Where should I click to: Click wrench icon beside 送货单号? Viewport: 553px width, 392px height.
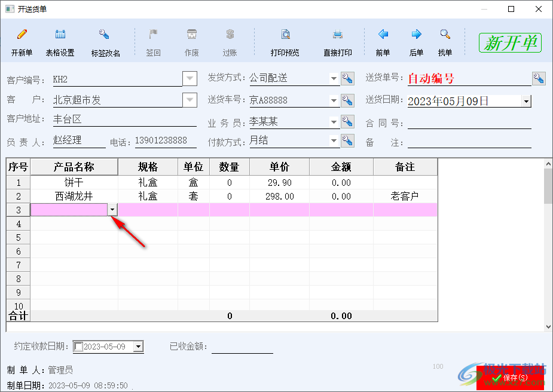coord(539,79)
